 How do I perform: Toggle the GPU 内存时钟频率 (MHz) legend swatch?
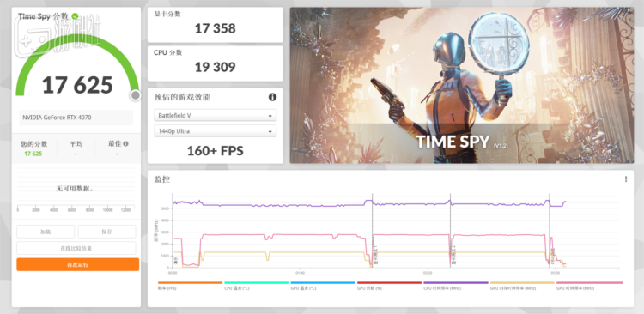[x=522, y=283]
